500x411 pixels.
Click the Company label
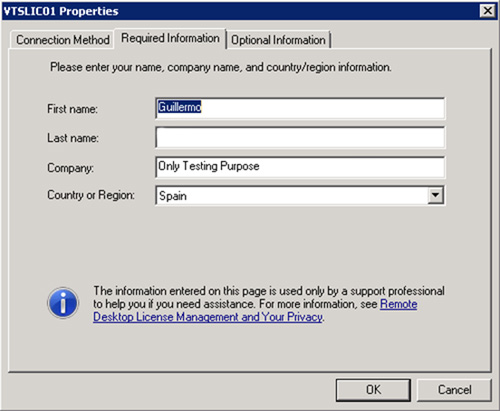(70, 168)
